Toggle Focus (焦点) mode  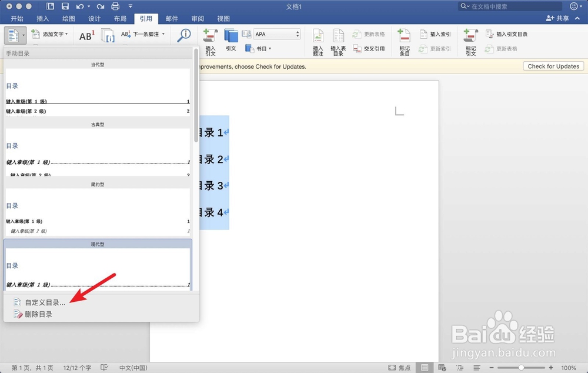click(x=399, y=368)
